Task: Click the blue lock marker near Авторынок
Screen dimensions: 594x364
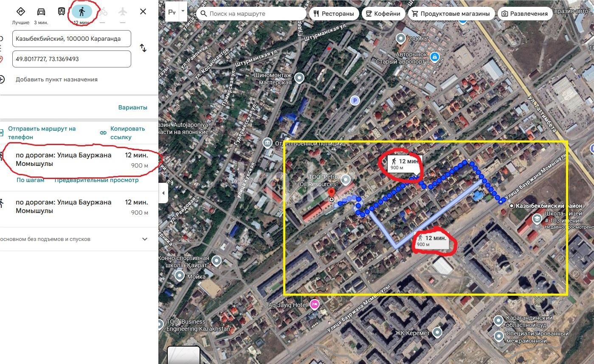Action: pyautogui.click(x=434, y=56)
